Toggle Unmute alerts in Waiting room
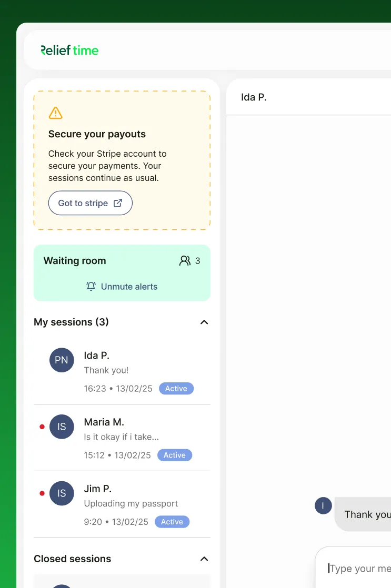 click(122, 287)
